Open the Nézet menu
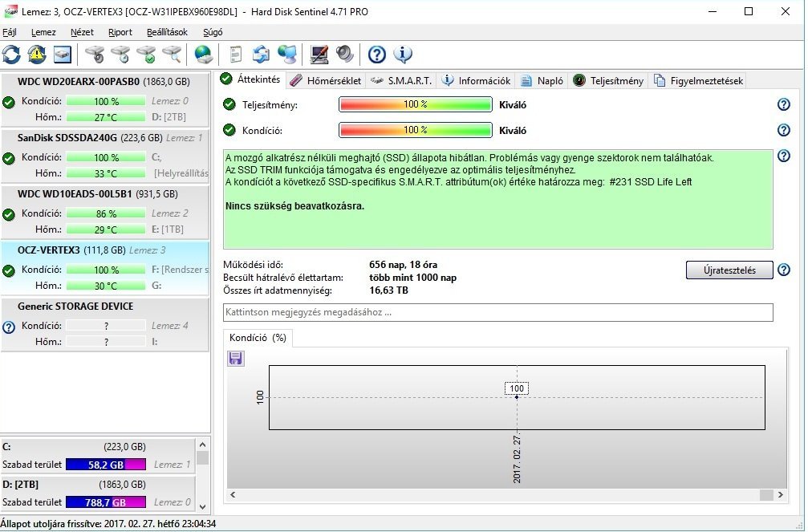The width and height of the screenshot is (808, 532). click(82, 32)
